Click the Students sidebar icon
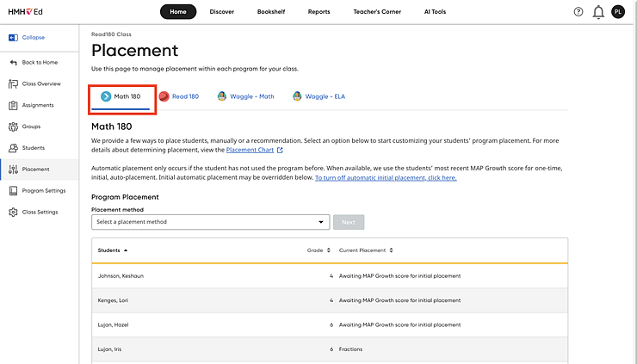 pos(13,148)
